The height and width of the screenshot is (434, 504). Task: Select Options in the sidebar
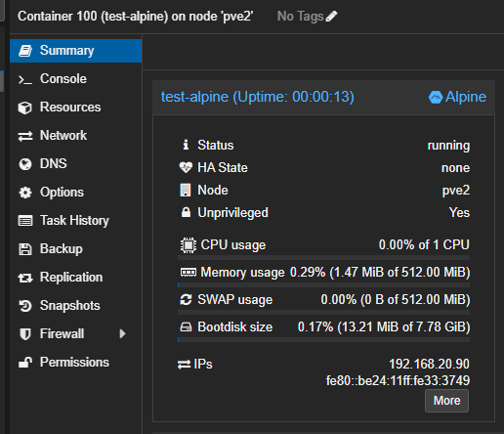click(x=75, y=193)
